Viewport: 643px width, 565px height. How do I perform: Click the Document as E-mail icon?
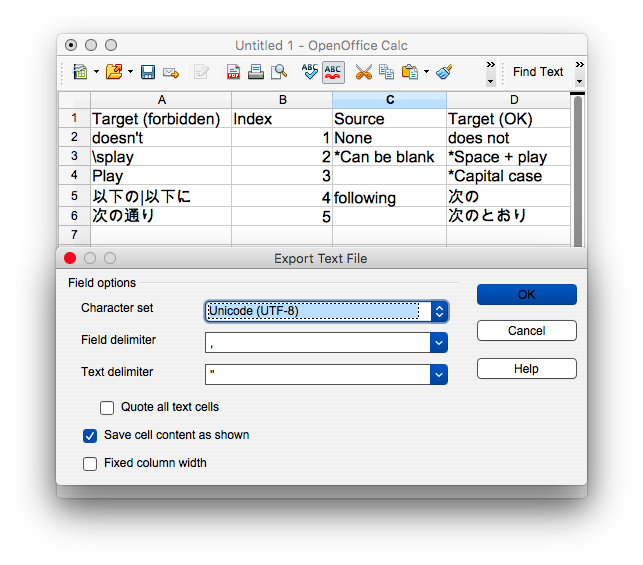pyautogui.click(x=171, y=73)
